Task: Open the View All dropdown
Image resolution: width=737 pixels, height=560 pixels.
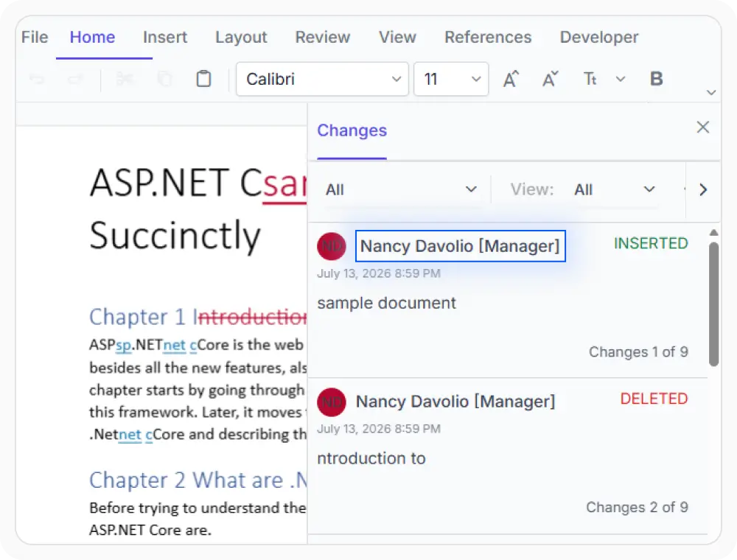Action: [x=614, y=189]
